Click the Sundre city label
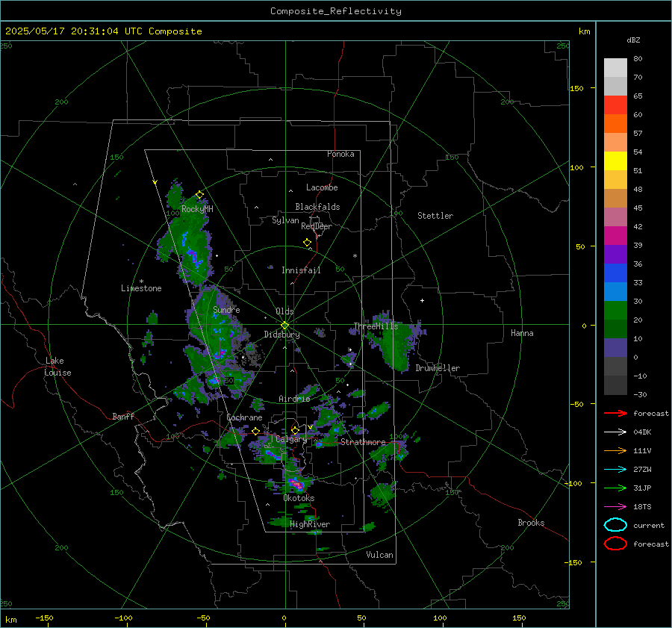The height and width of the screenshot is (628, 672). [226, 309]
